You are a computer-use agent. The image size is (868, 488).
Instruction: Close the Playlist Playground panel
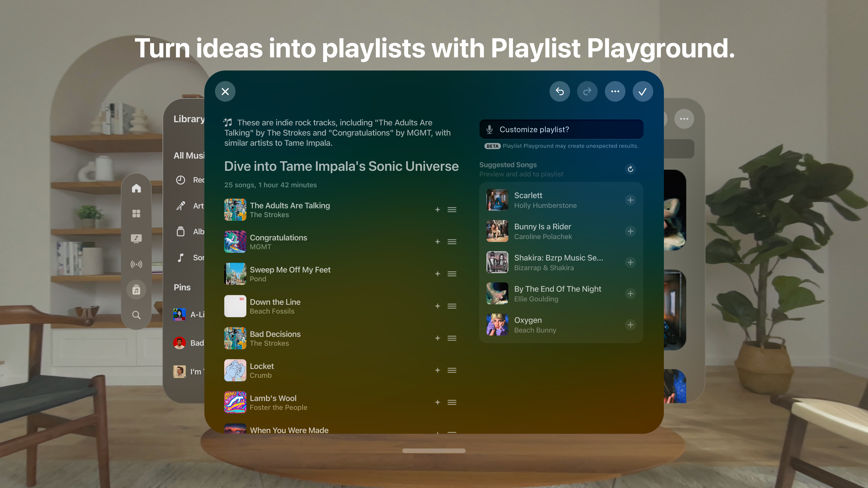click(x=225, y=91)
